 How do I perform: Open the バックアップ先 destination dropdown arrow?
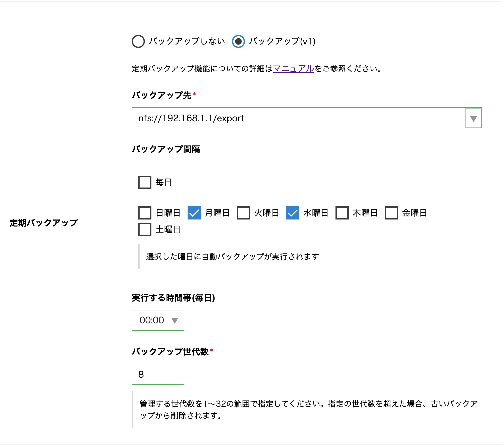[473, 118]
